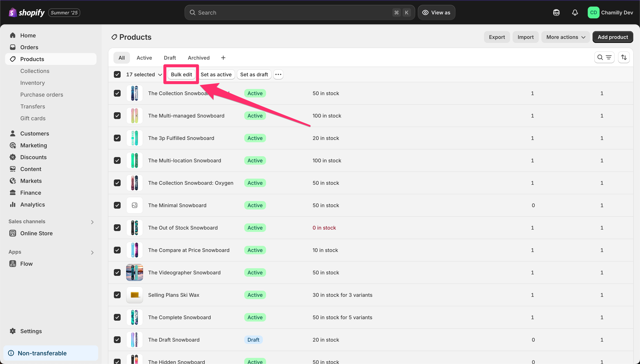Uncheck the select-all products checkbox
The image size is (640, 364).
[x=117, y=74]
